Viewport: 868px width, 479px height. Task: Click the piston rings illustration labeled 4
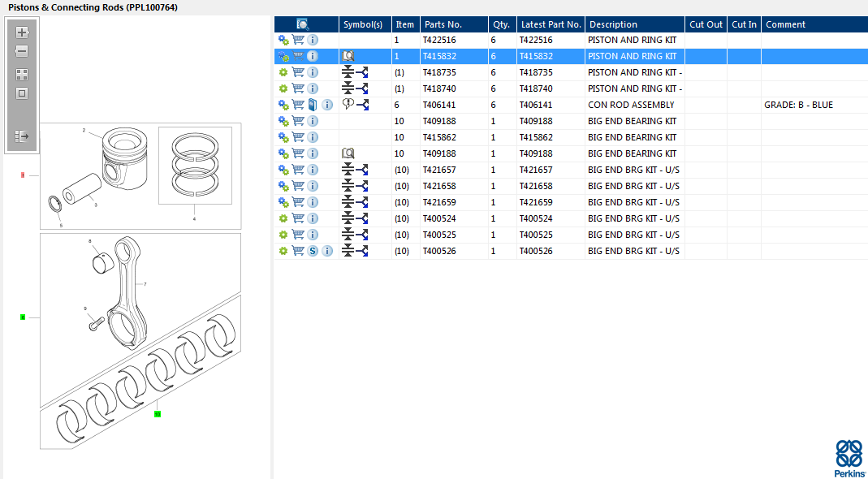point(195,168)
